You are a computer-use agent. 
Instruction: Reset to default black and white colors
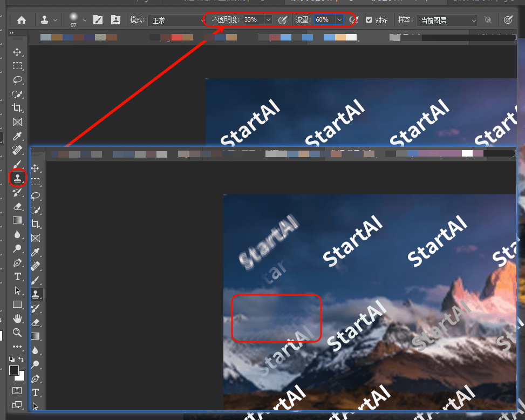pyautogui.click(x=12, y=360)
